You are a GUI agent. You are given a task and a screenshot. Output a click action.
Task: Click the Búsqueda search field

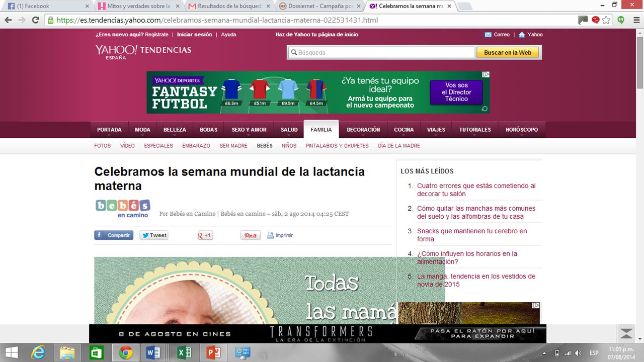point(381,52)
